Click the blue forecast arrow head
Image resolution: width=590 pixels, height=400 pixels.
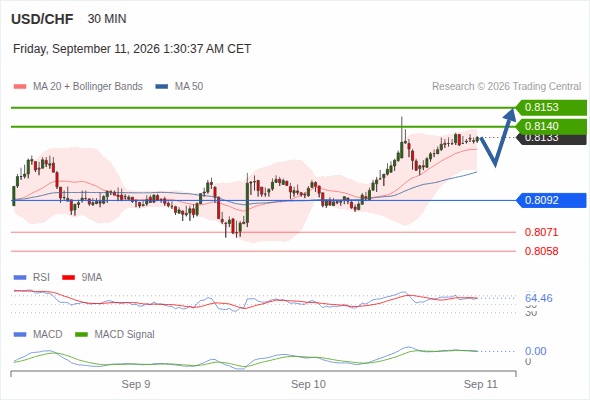pos(511,114)
